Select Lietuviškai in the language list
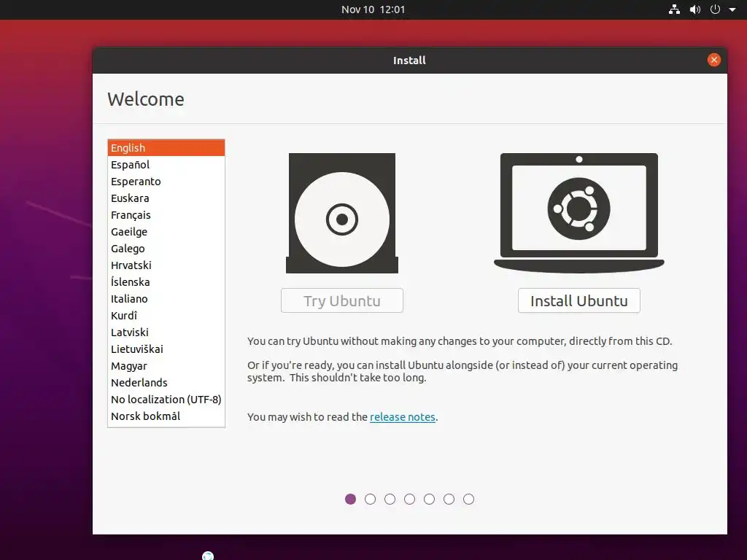 [166, 349]
